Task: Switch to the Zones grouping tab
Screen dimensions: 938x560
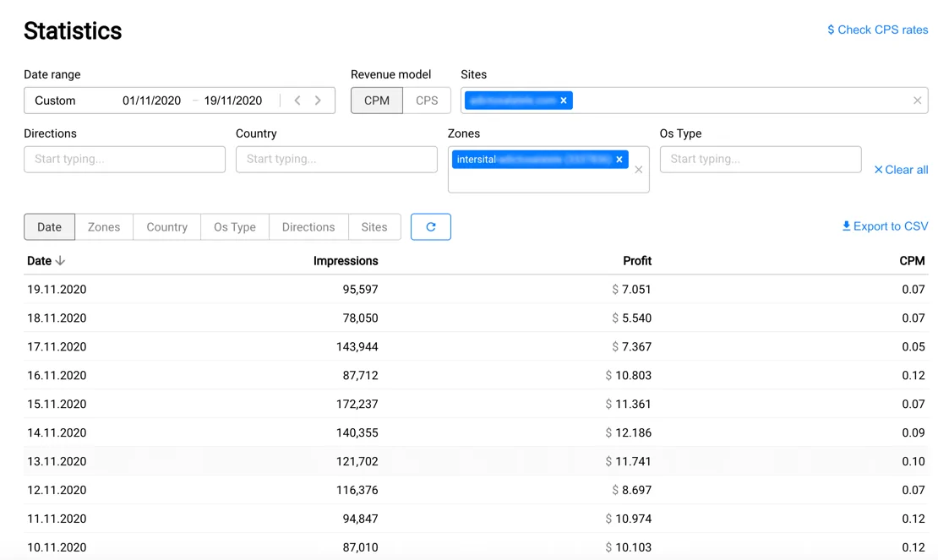Action: [x=104, y=227]
